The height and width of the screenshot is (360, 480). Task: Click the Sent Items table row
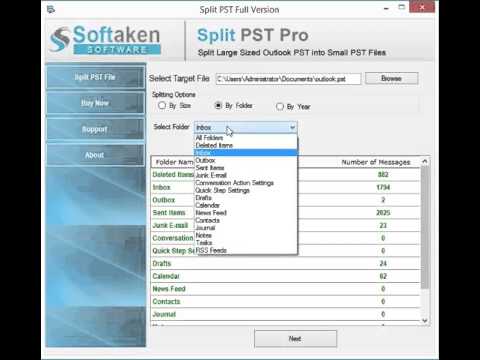point(286,213)
